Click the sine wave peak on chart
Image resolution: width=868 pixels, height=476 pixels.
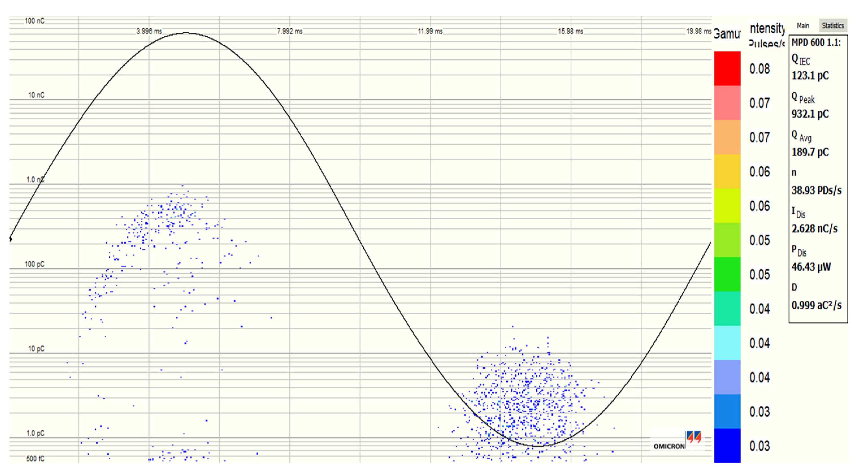click(186, 33)
